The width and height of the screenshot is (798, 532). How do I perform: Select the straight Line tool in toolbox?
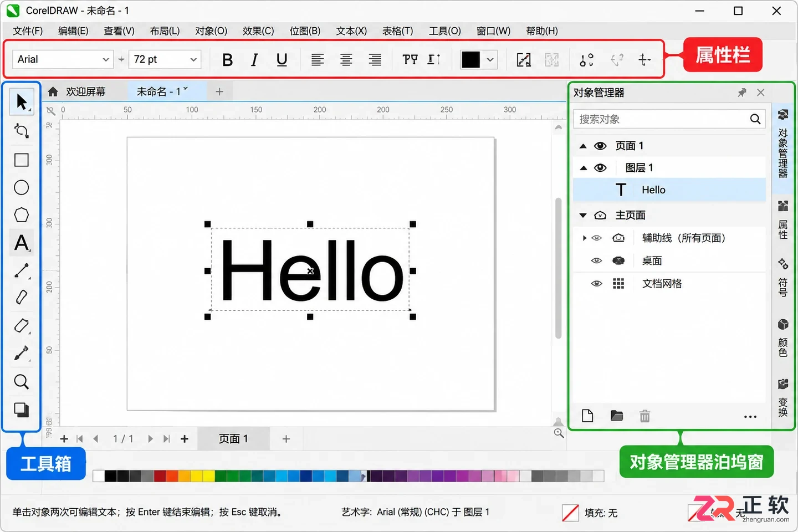(x=22, y=270)
